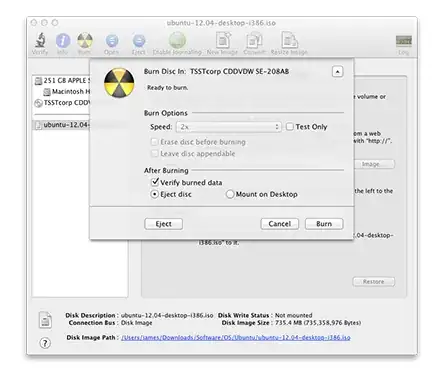The height and width of the screenshot is (377, 444).
Task: Click the 'Ready to burn.' status text
Action: click(x=168, y=88)
